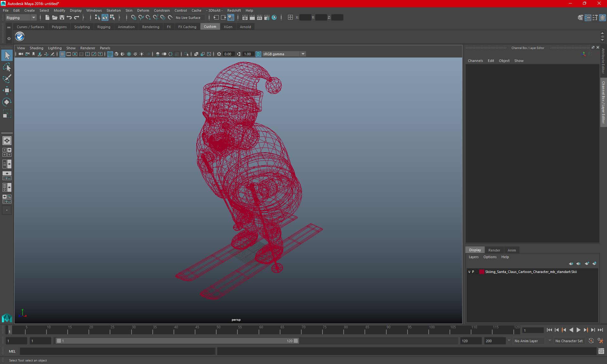Open the Redshift menu
This screenshot has height=364, width=607.
pyautogui.click(x=234, y=10)
